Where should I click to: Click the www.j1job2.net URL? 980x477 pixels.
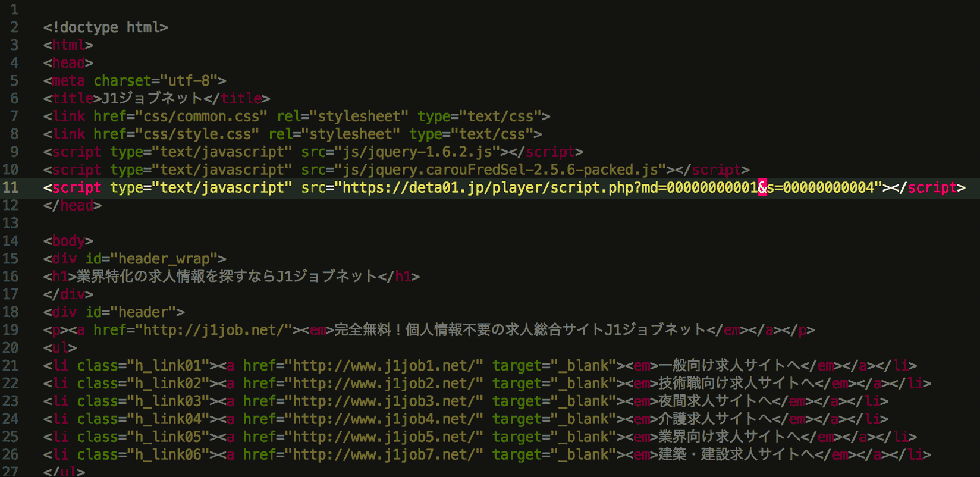(x=384, y=384)
